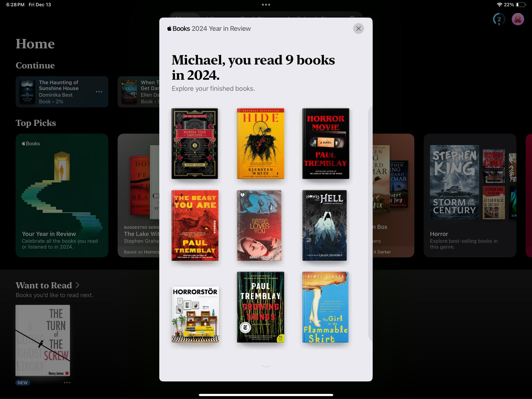Viewport: 532px width, 399px height.
Task: Open The Beast You Are cover
Action: (x=195, y=225)
